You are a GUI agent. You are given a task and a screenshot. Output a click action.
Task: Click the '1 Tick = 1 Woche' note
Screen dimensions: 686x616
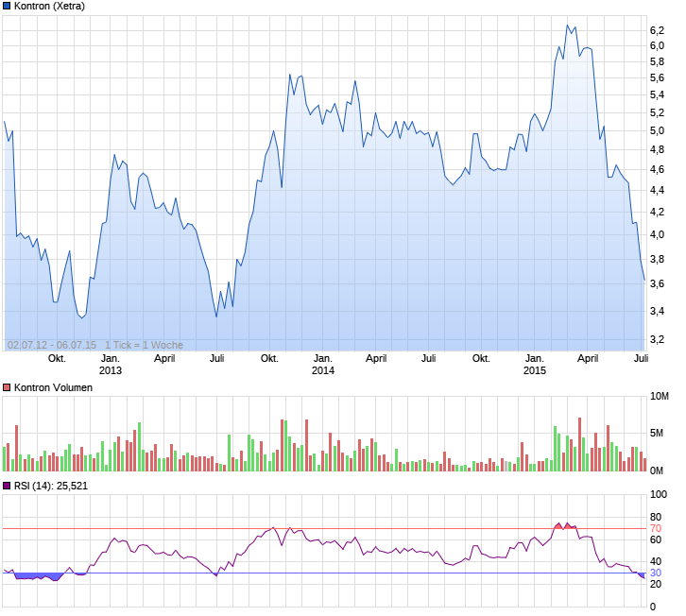(144, 345)
